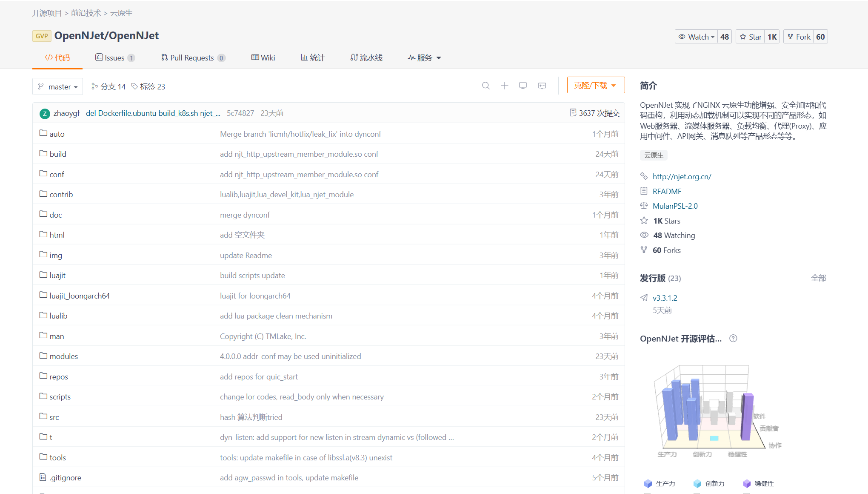Viewport: 868px width, 494px height.
Task: Open the Pull Requests tab
Action: 192,57
